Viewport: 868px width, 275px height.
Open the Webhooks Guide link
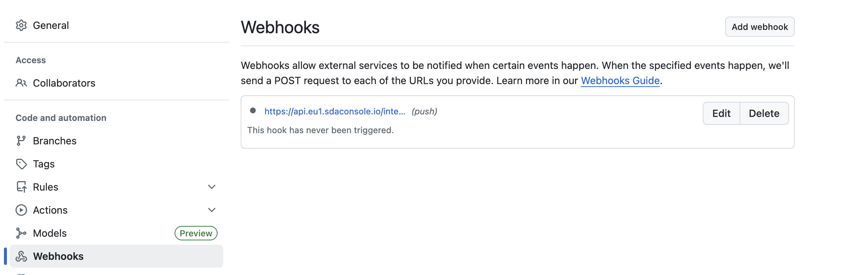click(x=620, y=80)
